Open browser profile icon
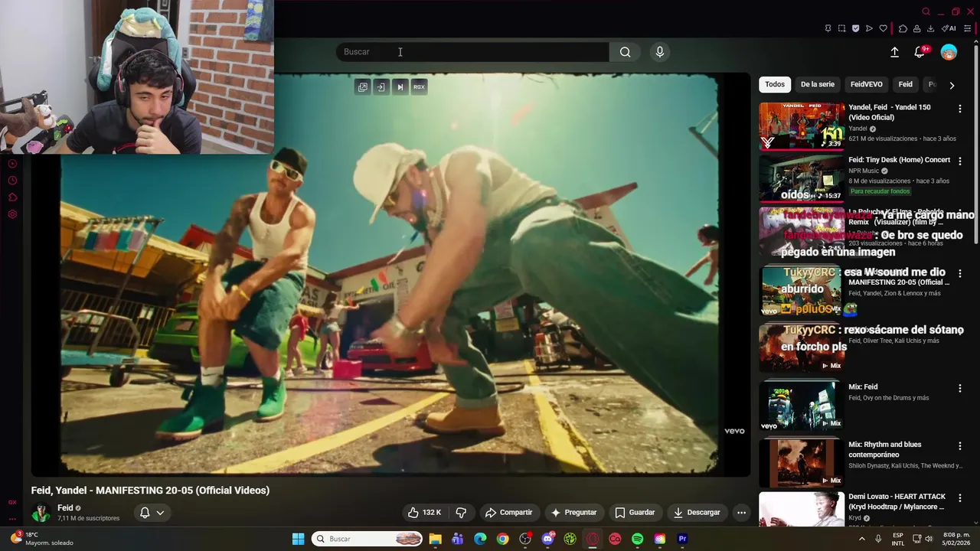This screenshot has width=980, height=551. pyautogui.click(x=916, y=28)
